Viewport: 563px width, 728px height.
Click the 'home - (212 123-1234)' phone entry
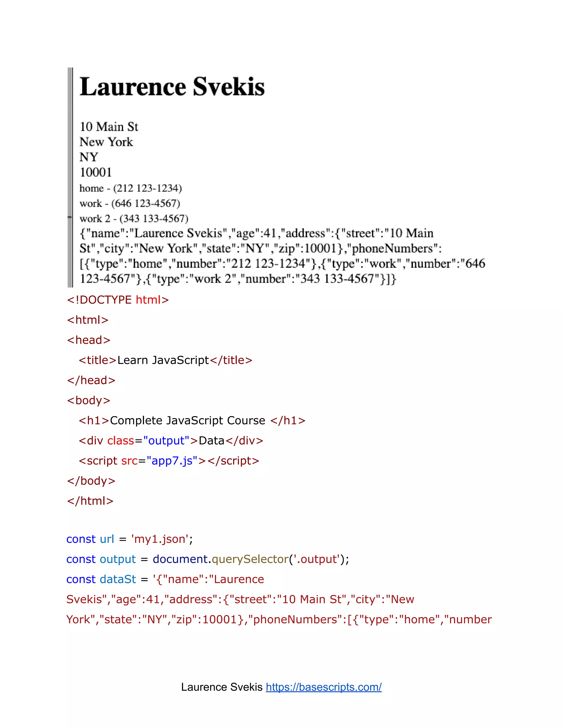click(x=130, y=188)
